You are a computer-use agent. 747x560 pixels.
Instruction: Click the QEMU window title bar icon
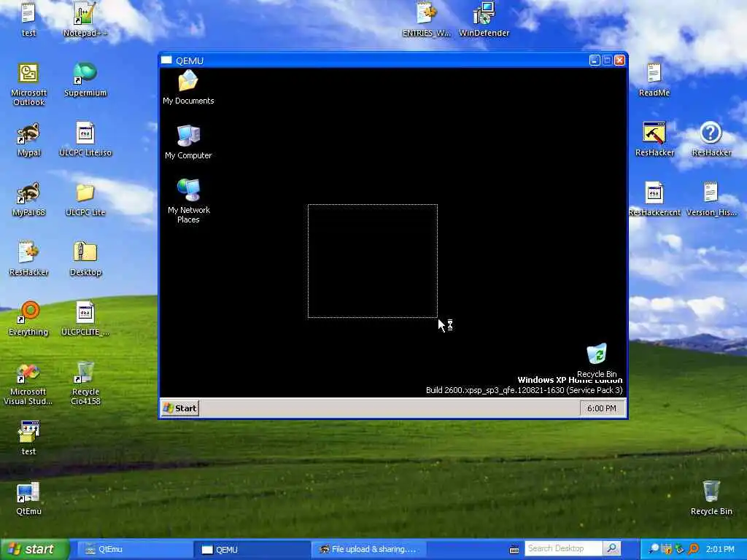click(166, 61)
